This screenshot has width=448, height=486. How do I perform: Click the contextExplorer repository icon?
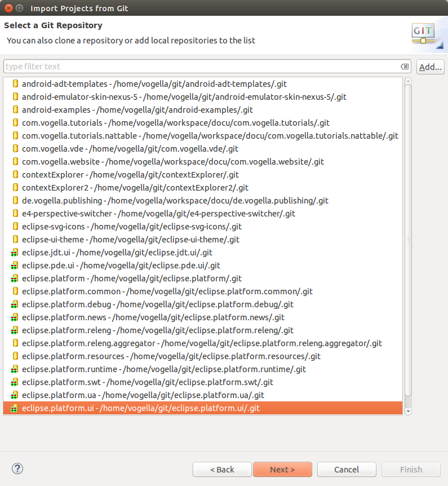click(x=15, y=175)
